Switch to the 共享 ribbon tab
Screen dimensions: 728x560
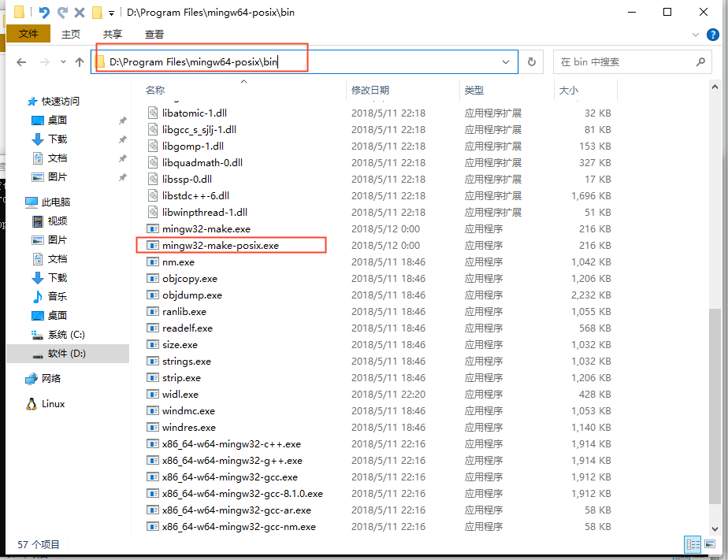(x=113, y=35)
